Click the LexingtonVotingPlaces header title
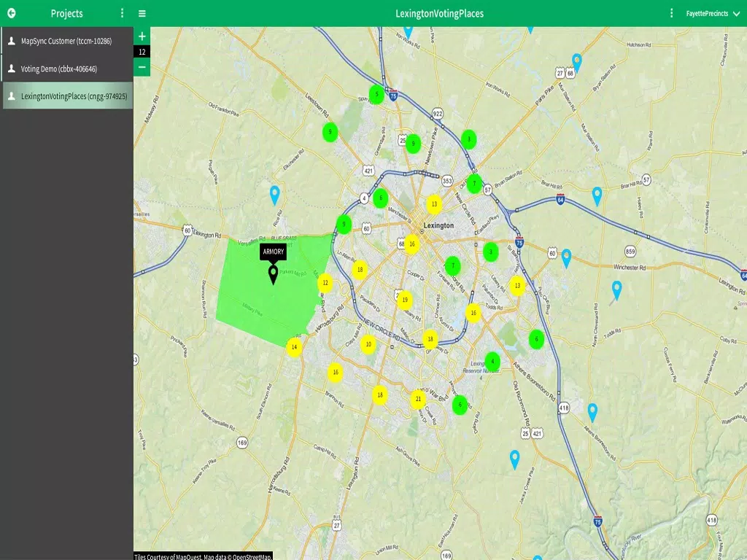Viewport: 747px width, 560px height. [439, 13]
